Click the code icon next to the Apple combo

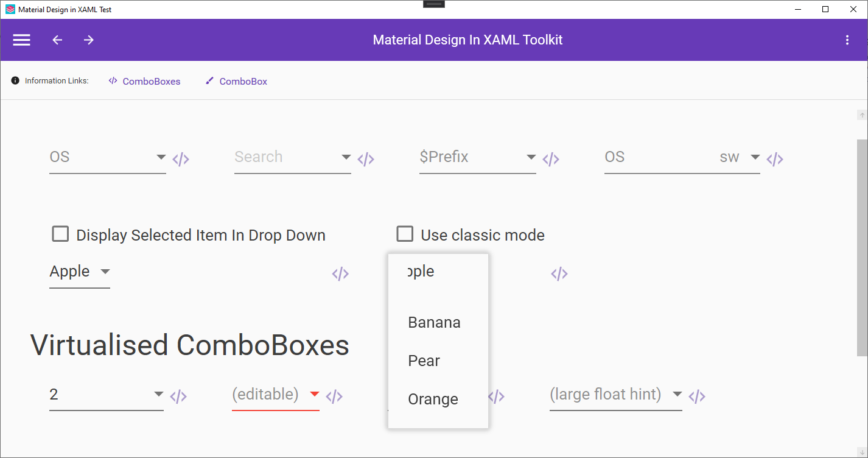click(x=340, y=273)
